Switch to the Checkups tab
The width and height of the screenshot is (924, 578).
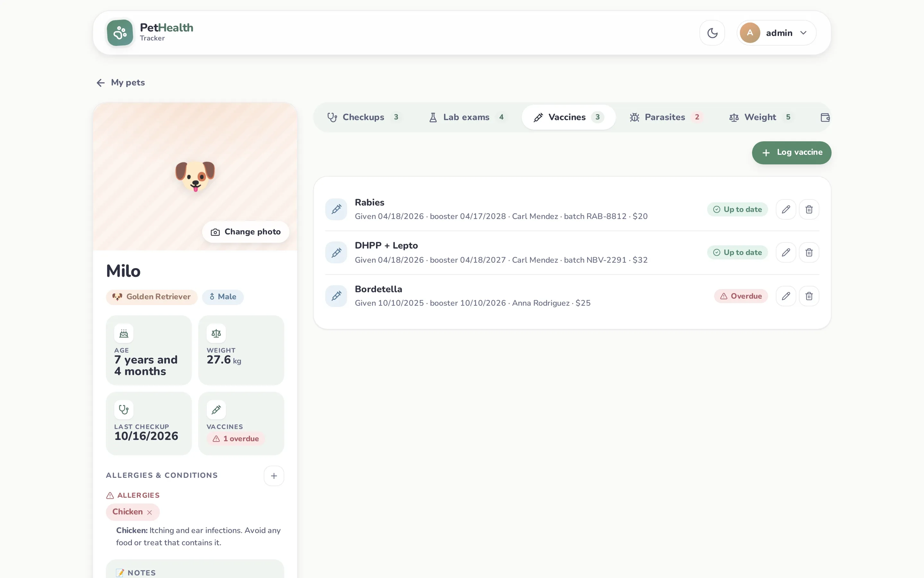point(364,117)
